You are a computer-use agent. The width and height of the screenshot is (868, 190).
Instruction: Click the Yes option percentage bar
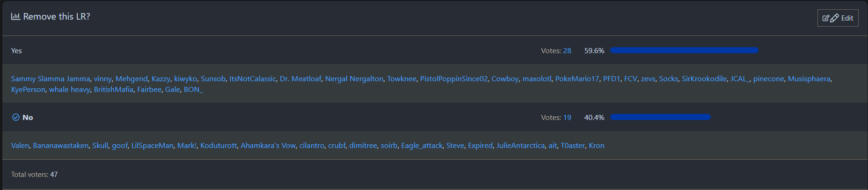pos(684,50)
